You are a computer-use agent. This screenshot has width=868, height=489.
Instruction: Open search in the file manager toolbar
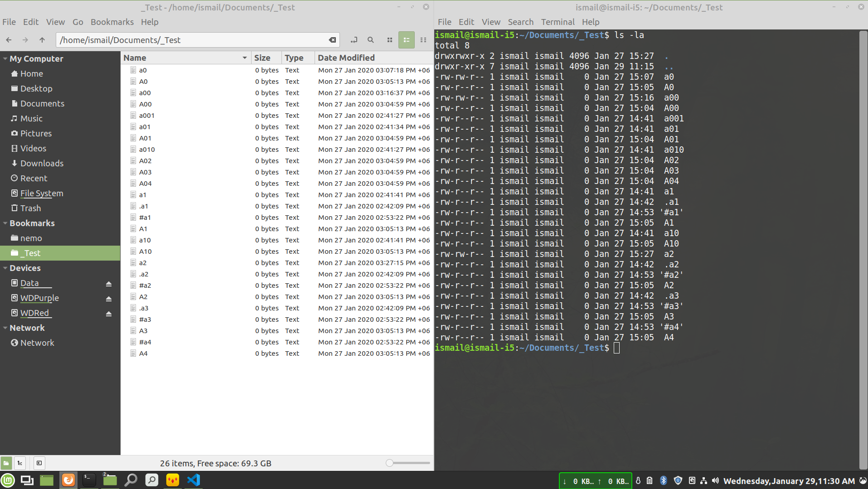[371, 40]
